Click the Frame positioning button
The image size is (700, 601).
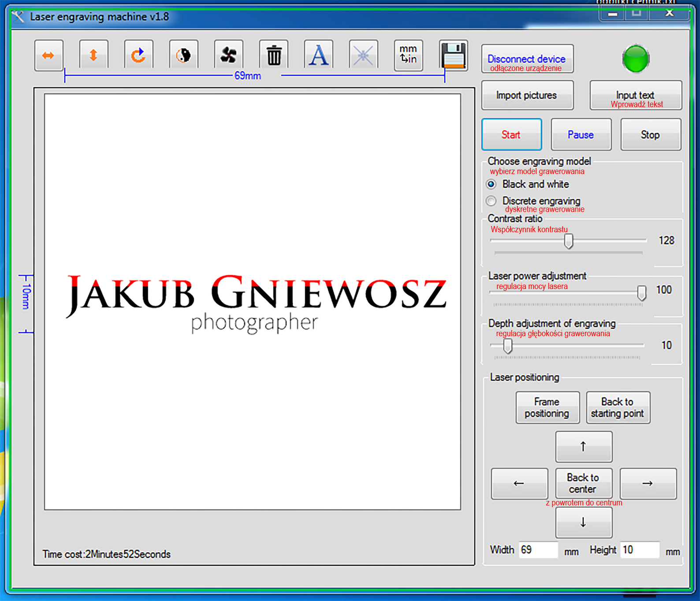click(547, 408)
